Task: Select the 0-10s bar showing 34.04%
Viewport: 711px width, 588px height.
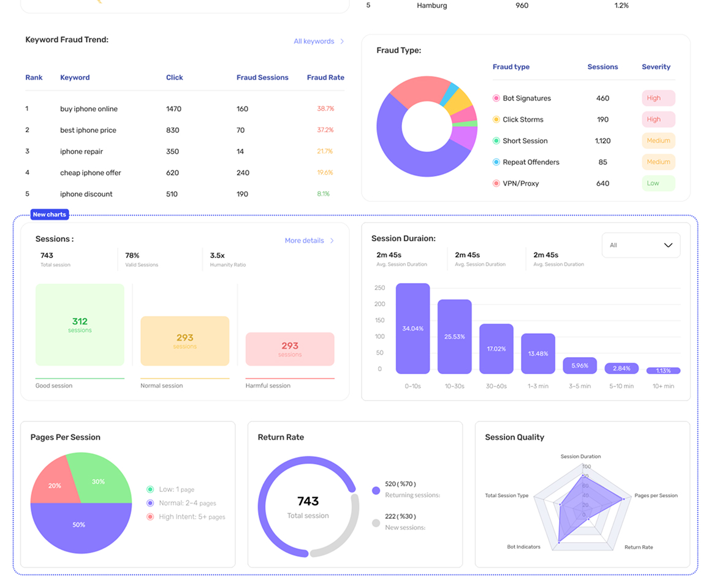Action: click(x=413, y=328)
